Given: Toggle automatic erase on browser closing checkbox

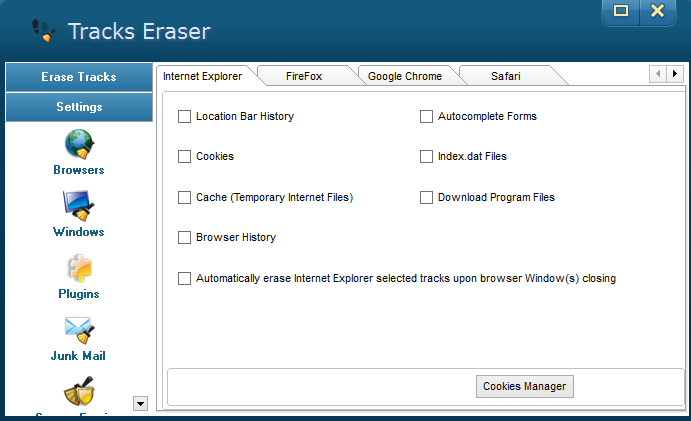Looking at the screenshot, I should 184,278.
